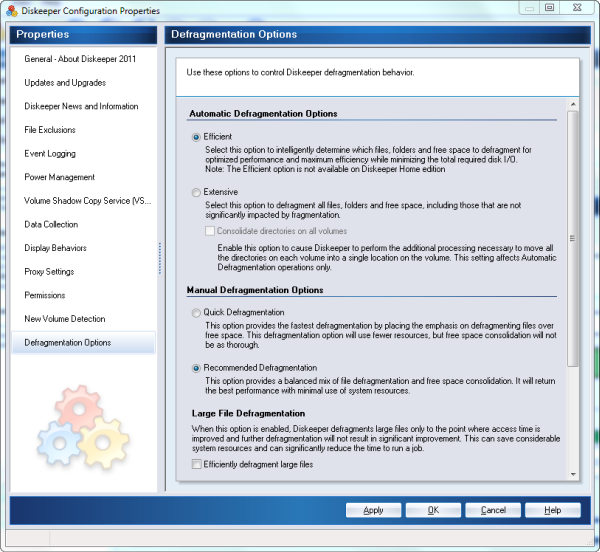
Task: Maximize the Diskeeper Configuration window
Action: click(549, 8)
